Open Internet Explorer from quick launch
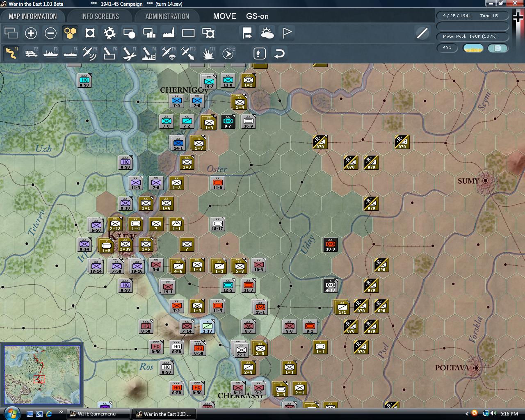525x420 pixels. pyautogui.click(x=49, y=414)
